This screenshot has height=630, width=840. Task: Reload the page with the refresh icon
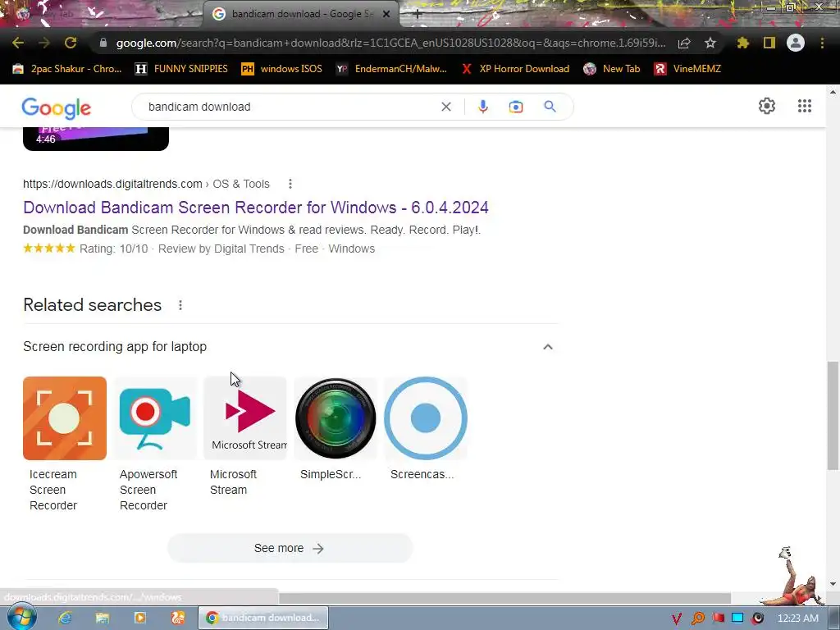71,43
